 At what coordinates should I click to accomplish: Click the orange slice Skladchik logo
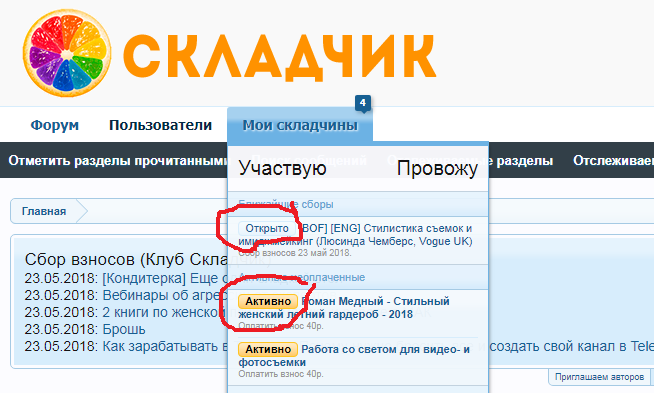tap(67, 53)
